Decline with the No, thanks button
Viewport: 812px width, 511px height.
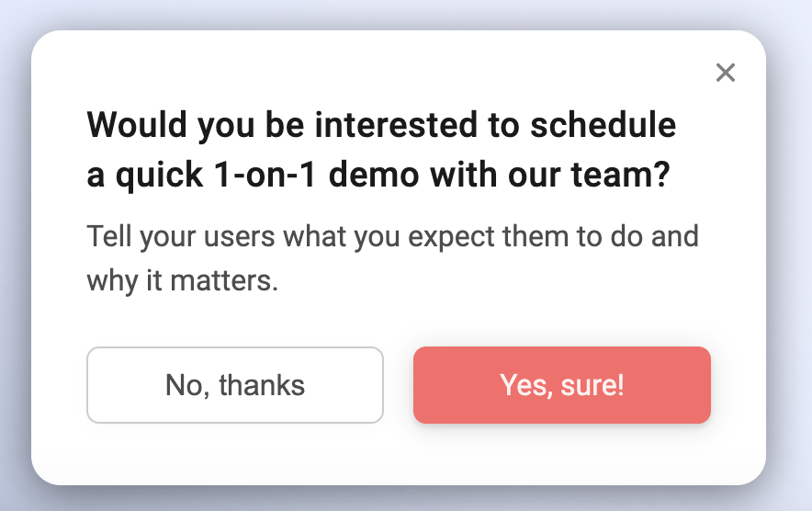[x=234, y=385]
